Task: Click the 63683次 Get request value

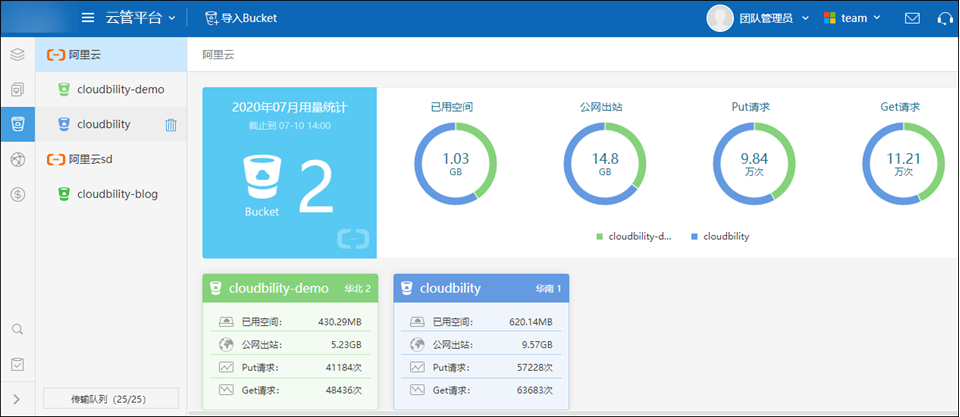Action: click(x=534, y=389)
